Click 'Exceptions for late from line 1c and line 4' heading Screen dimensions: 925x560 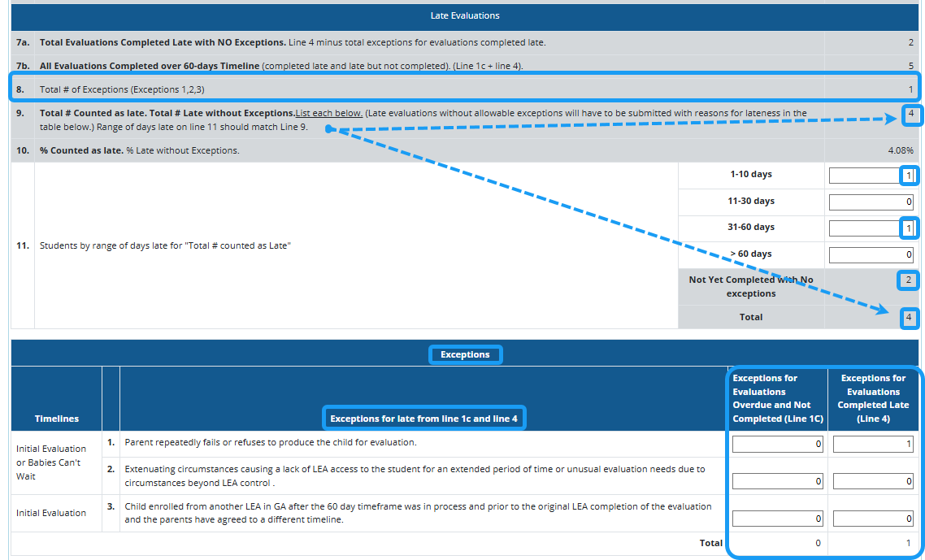(x=423, y=419)
